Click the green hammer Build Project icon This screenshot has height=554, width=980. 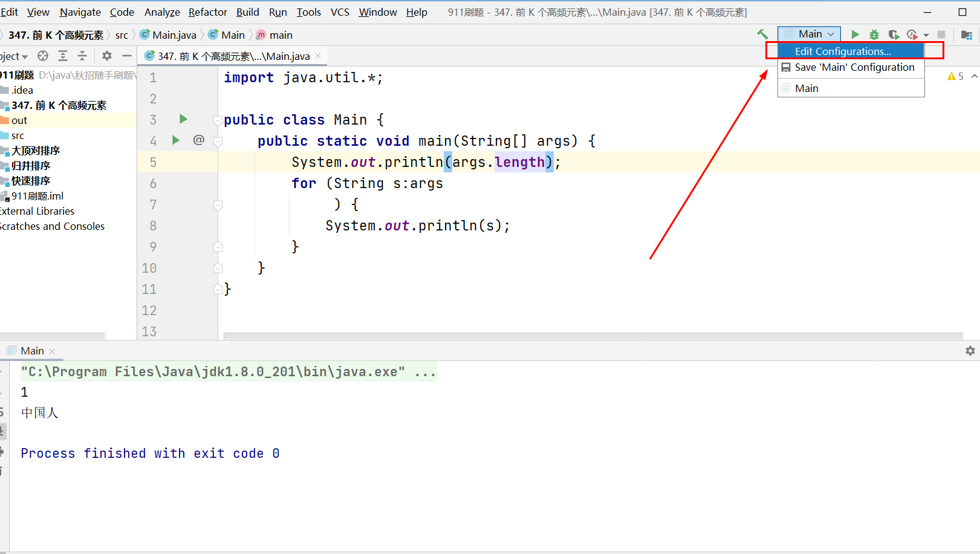pos(762,34)
